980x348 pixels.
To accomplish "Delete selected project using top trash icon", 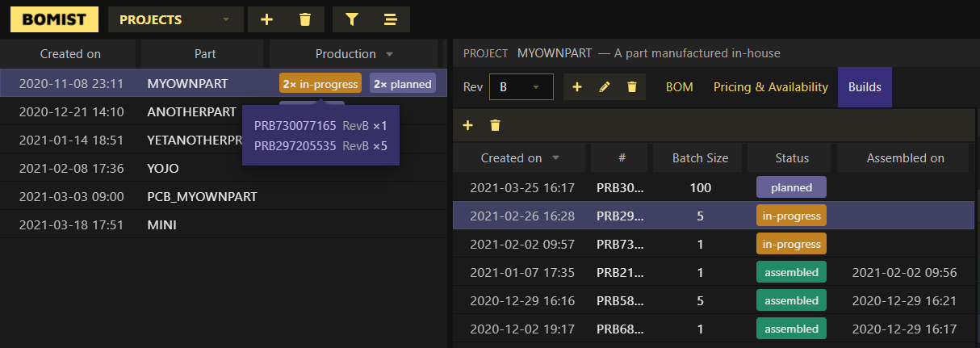I will pyautogui.click(x=305, y=19).
